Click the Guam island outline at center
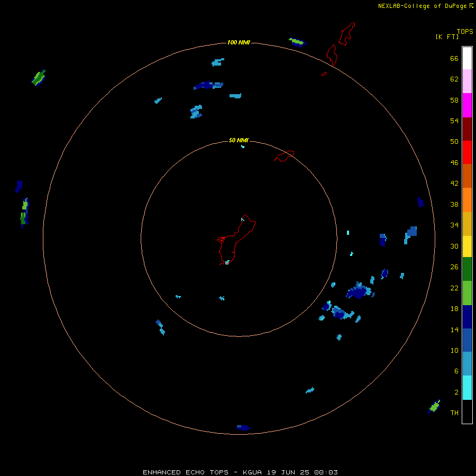476x476 pixels. pos(236,240)
